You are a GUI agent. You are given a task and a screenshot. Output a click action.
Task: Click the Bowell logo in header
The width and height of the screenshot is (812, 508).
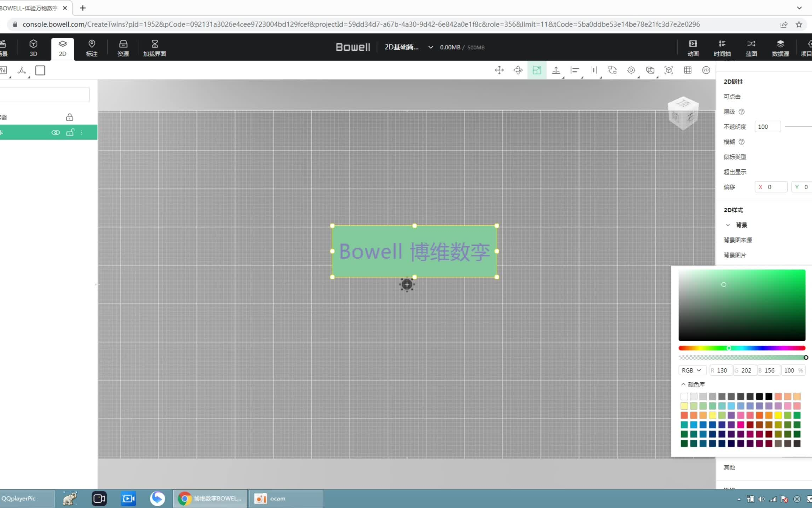point(353,47)
